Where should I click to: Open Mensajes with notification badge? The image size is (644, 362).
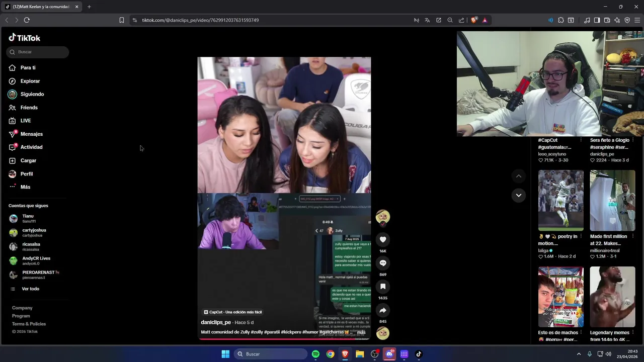[26, 134]
